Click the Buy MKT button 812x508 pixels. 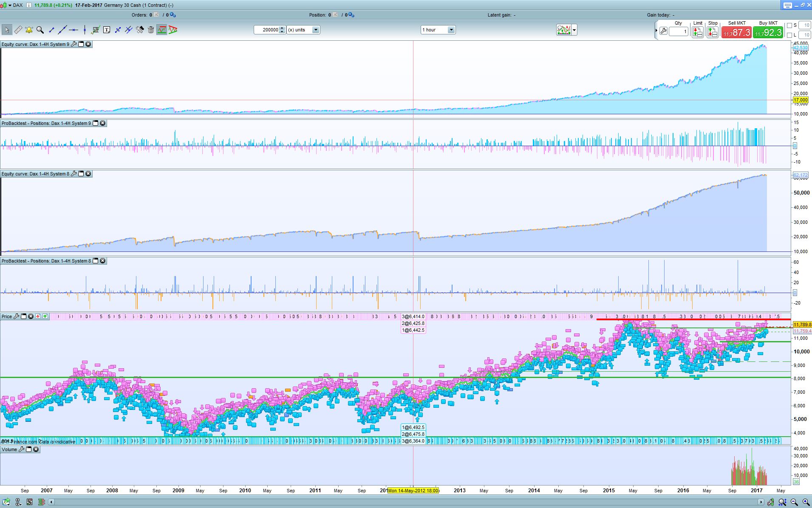(768, 32)
